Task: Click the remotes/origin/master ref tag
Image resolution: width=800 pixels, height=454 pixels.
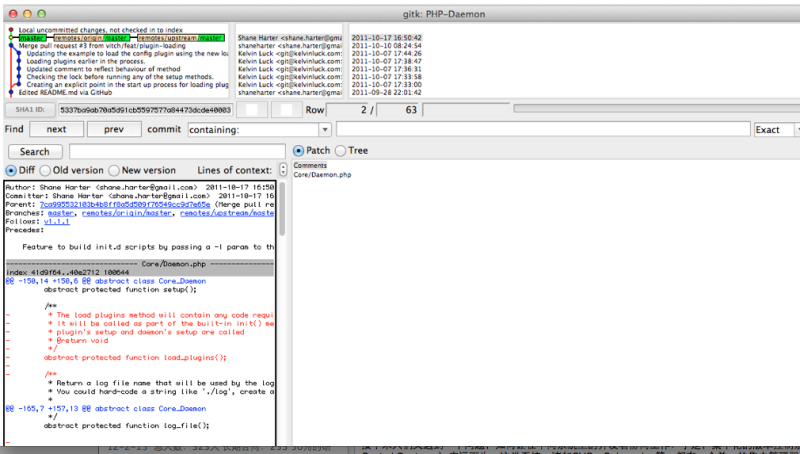Action: [91, 38]
